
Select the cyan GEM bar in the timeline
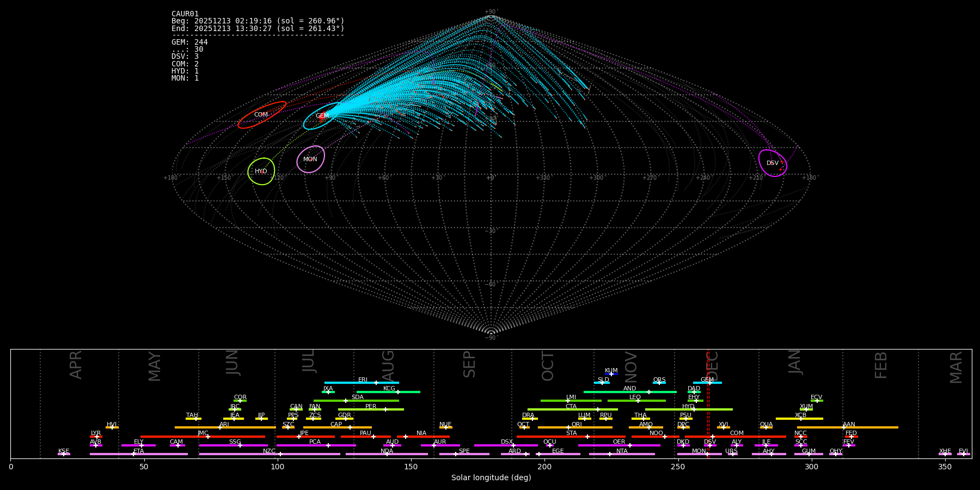coord(707,383)
